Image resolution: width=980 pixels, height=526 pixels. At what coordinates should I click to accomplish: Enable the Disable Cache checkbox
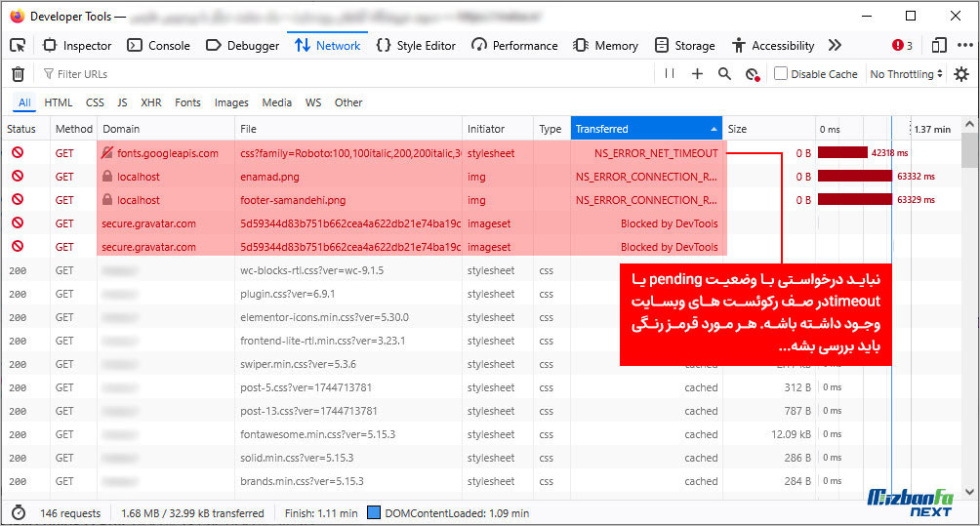(x=780, y=74)
